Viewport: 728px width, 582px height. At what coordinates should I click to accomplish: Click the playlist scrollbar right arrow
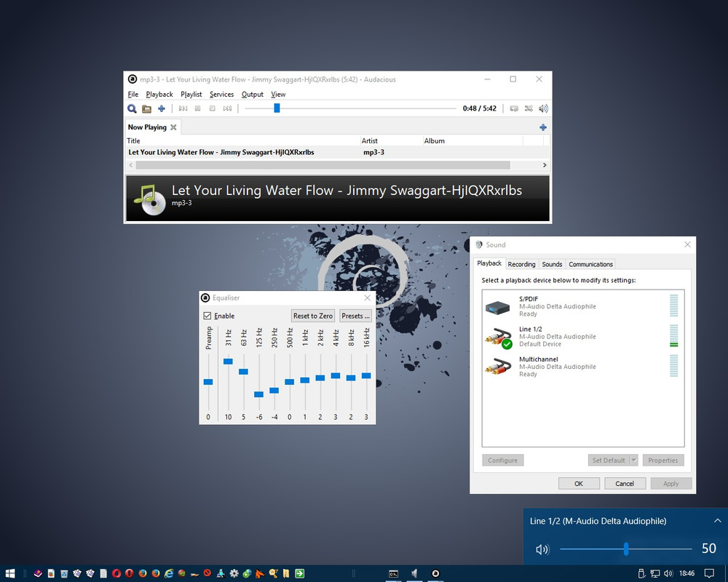coord(545,165)
